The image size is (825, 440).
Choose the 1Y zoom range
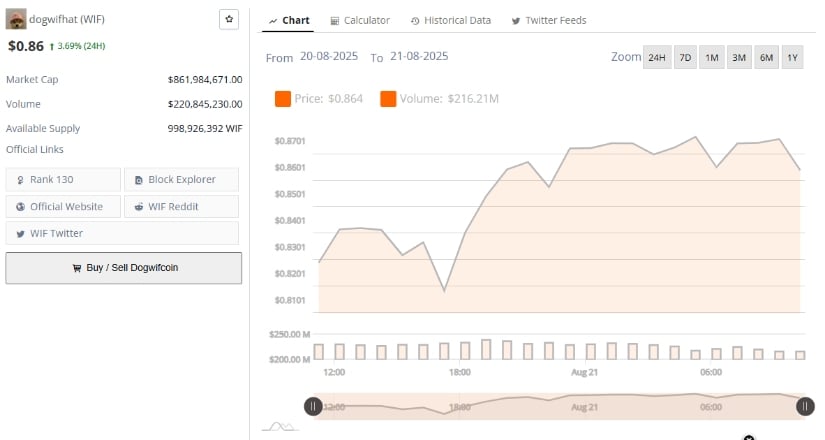pyautogui.click(x=792, y=57)
